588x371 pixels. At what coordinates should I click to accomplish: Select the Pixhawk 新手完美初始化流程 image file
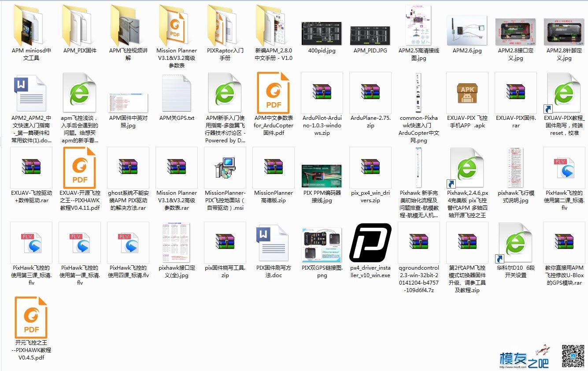pyautogui.click(x=419, y=168)
